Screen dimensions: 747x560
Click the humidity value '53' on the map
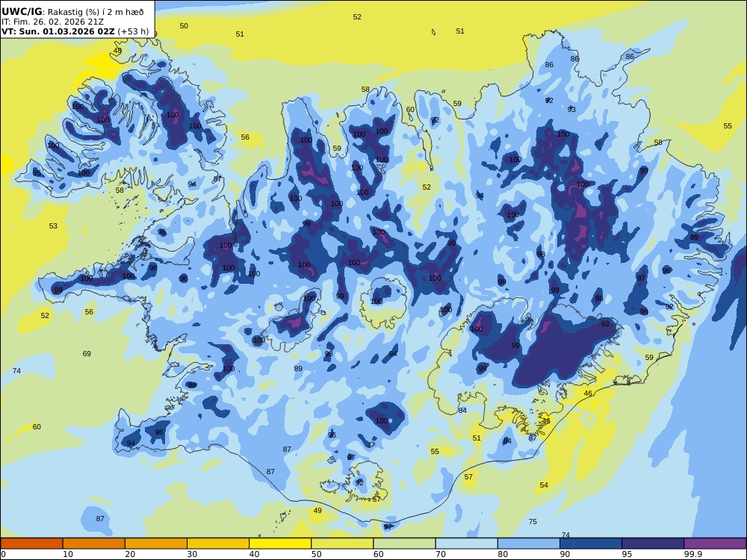(53, 226)
